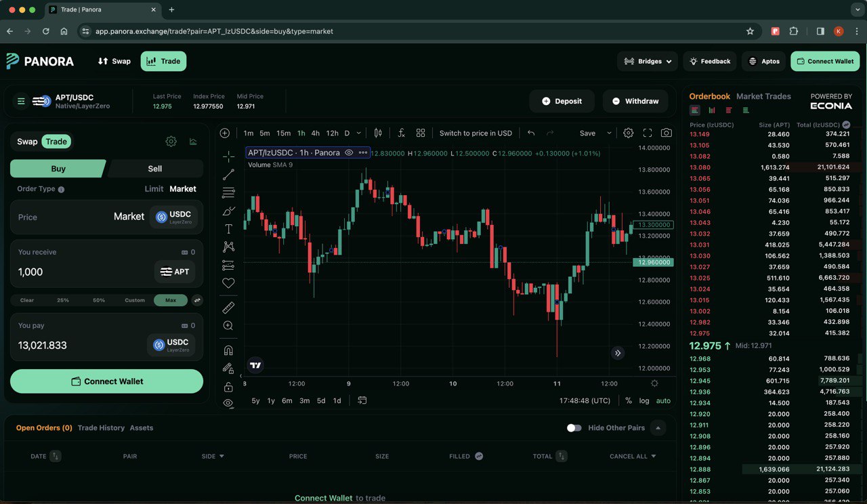The image size is (867, 504).
Task: Open the chart patterns tool
Action: click(228, 247)
